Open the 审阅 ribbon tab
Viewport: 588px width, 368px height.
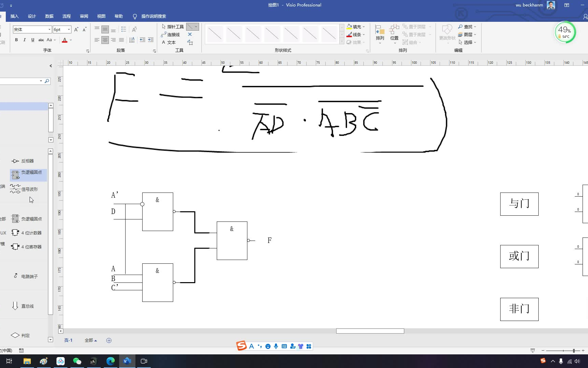pos(84,16)
